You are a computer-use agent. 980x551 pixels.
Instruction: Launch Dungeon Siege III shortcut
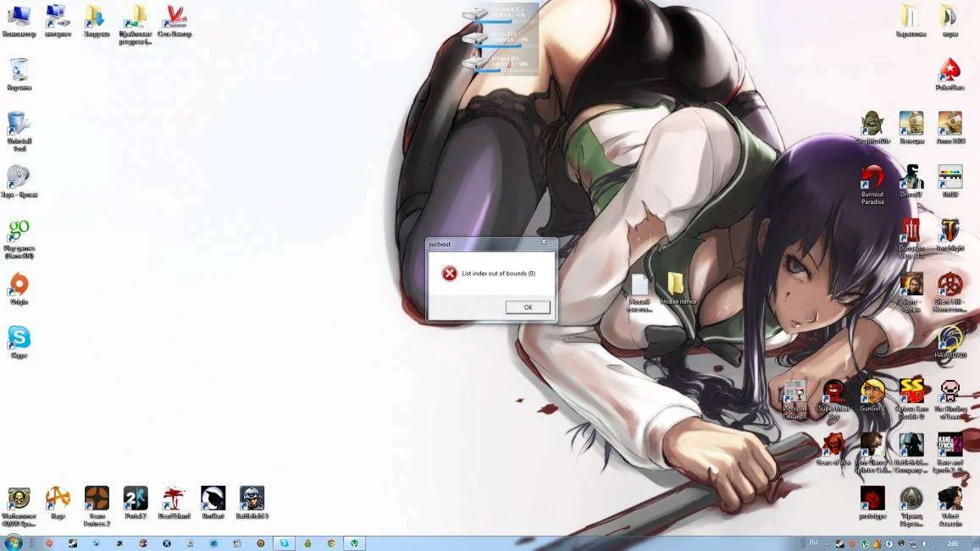coord(911,239)
